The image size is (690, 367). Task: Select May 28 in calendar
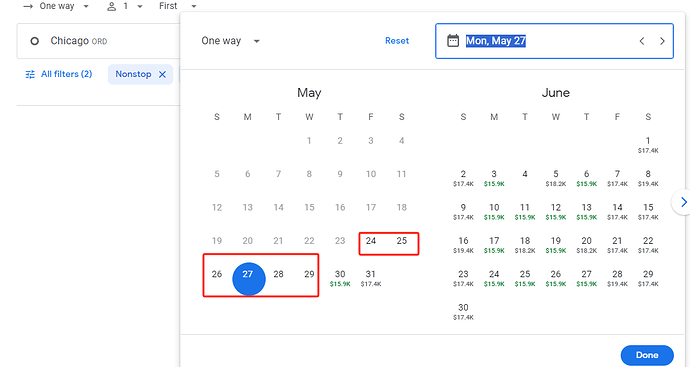pyautogui.click(x=279, y=274)
